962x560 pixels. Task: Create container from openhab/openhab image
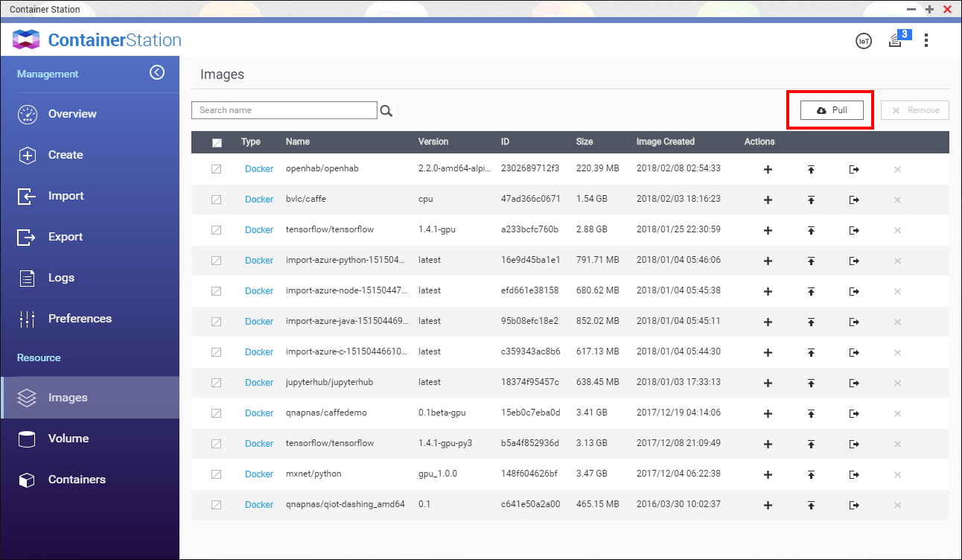pos(768,169)
